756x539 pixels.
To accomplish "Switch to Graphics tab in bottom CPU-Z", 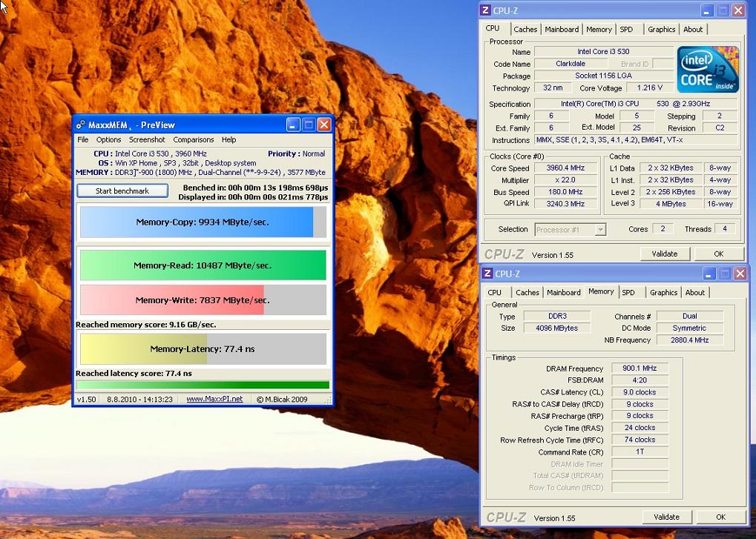I will pos(663,292).
